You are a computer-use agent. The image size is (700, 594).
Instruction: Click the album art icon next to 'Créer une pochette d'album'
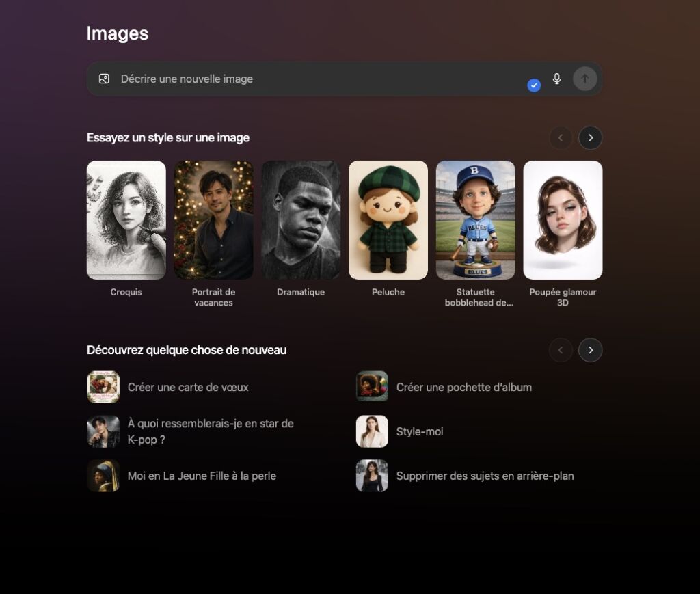(372, 386)
